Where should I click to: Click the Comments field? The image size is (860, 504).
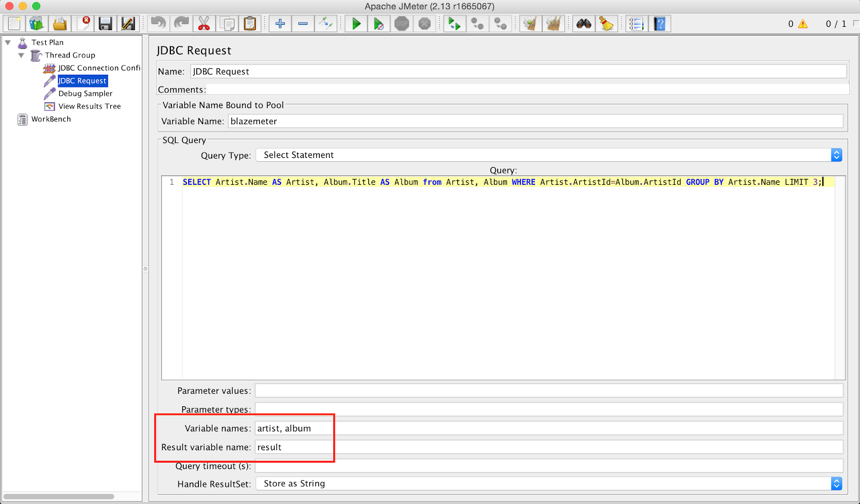coord(528,90)
